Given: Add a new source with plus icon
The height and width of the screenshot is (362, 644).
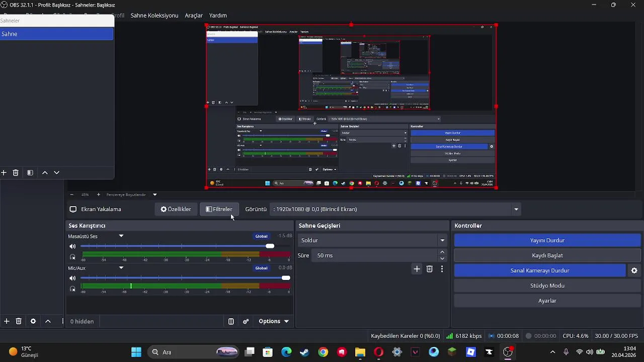Looking at the screenshot, I should tap(7, 321).
